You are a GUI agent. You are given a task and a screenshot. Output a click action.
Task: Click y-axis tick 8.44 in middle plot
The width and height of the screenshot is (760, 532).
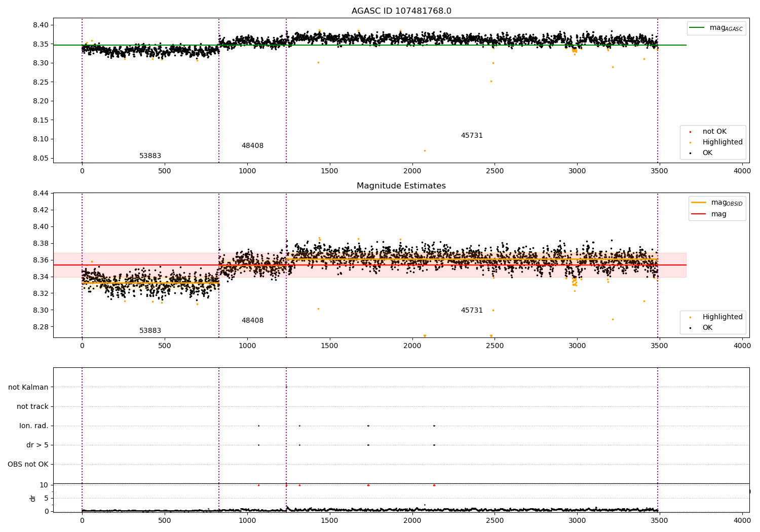[x=41, y=194]
